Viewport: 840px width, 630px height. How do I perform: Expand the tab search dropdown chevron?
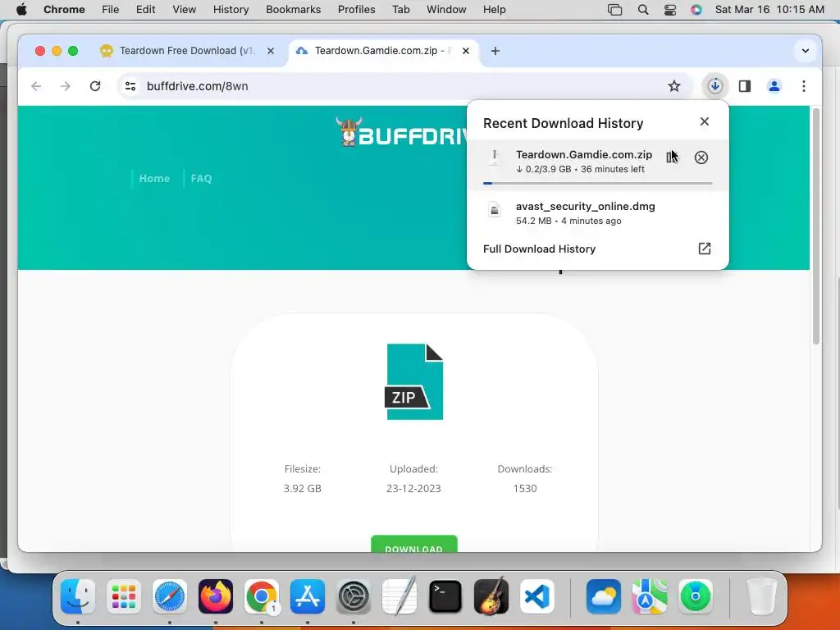click(805, 51)
